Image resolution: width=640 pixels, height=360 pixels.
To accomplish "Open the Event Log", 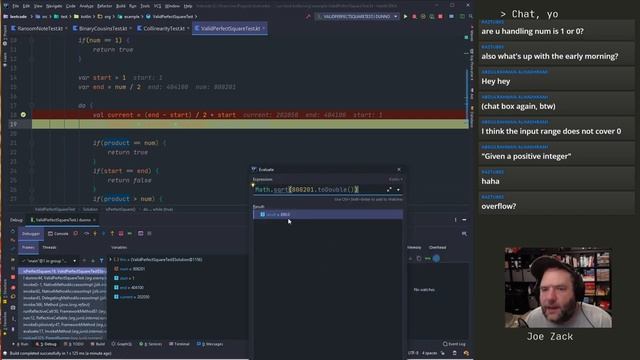I will point(454,344).
